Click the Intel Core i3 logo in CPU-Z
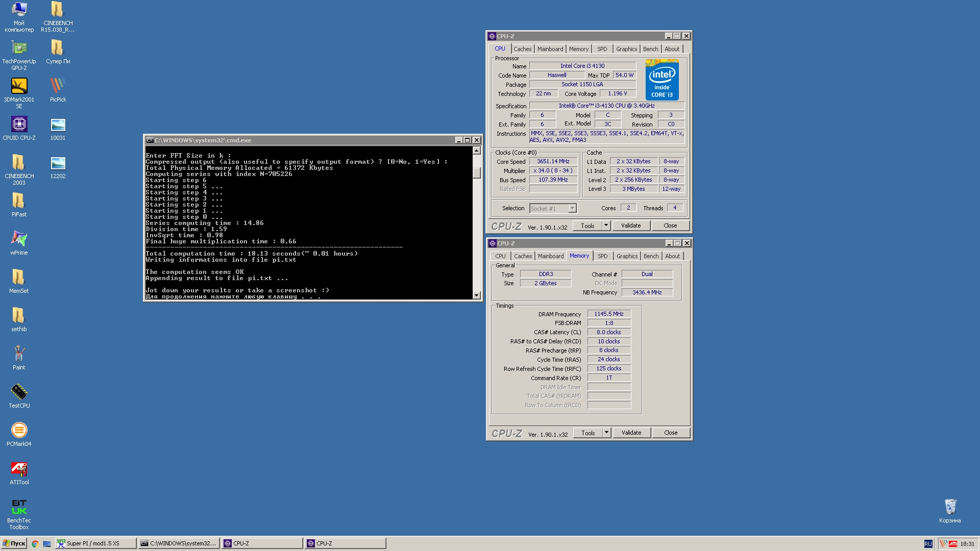The width and height of the screenshot is (980, 551). click(x=662, y=80)
